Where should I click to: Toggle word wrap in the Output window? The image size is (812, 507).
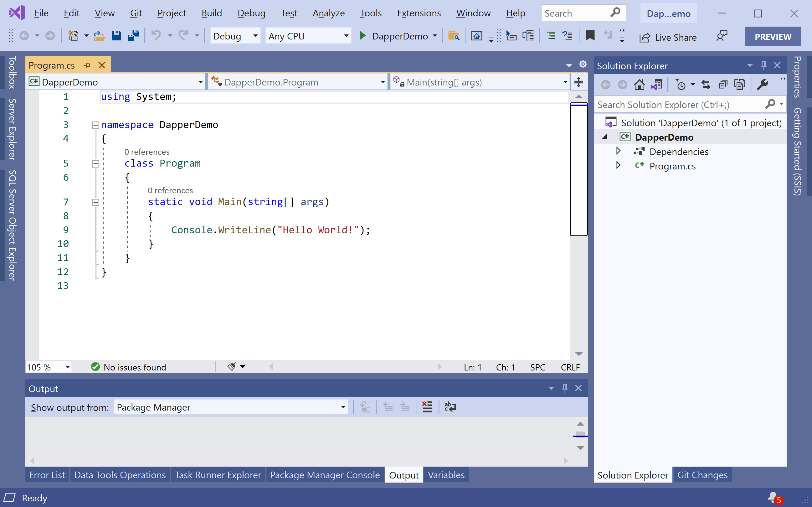pos(450,407)
